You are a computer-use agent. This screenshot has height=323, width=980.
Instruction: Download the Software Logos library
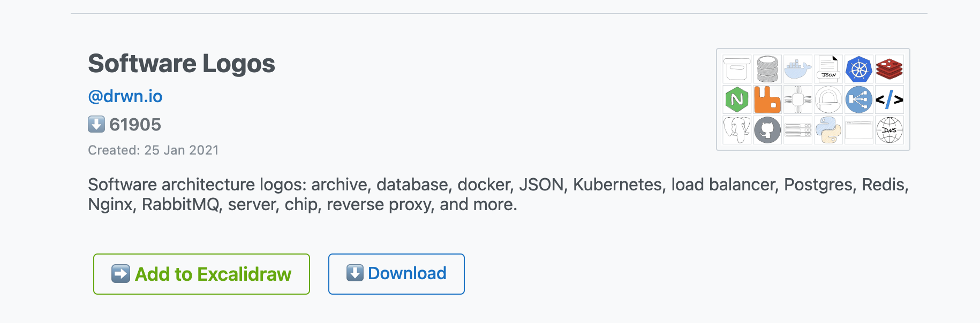(396, 274)
